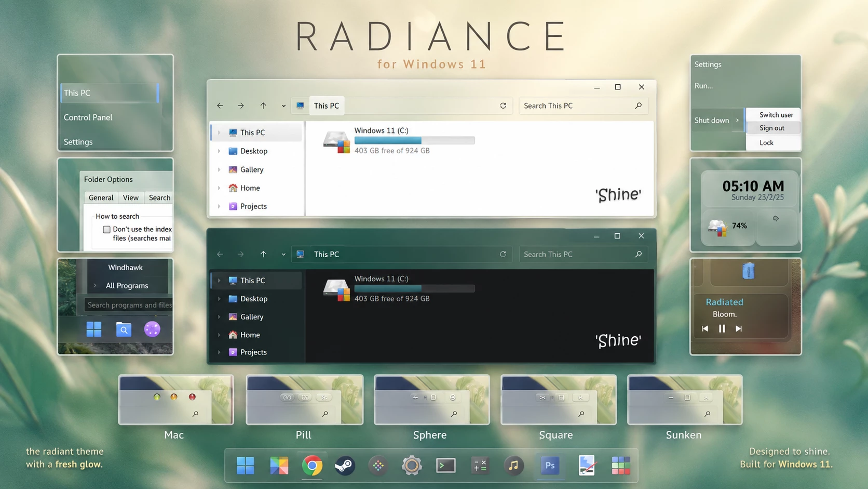
Task: Open recent locations dropdown in the light window
Action: point(283,106)
